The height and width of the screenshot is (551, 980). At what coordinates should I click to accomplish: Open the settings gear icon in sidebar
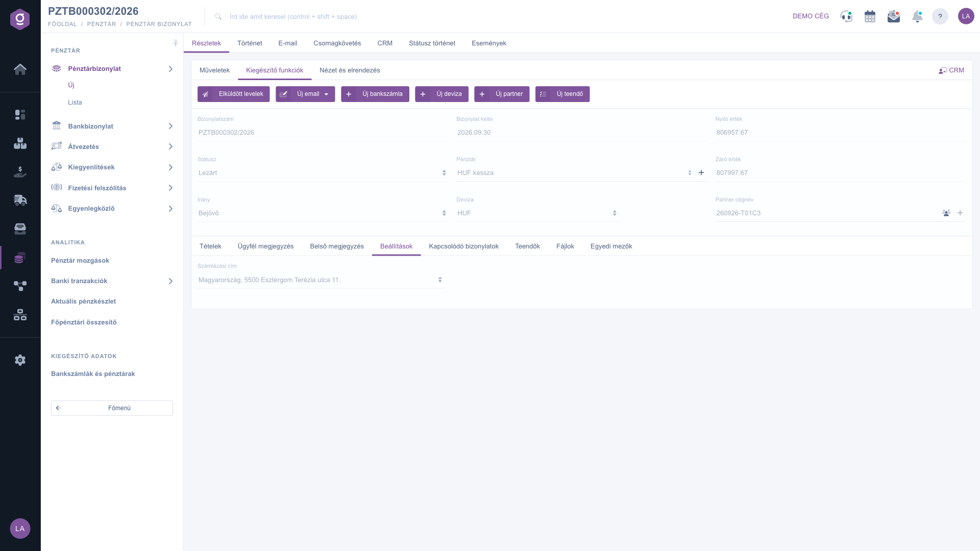[x=20, y=360]
